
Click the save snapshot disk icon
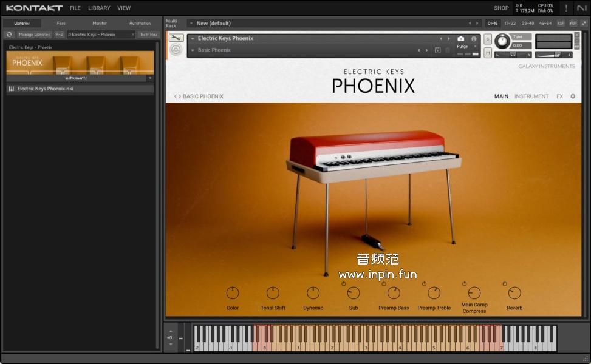pyautogui.click(x=437, y=50)
